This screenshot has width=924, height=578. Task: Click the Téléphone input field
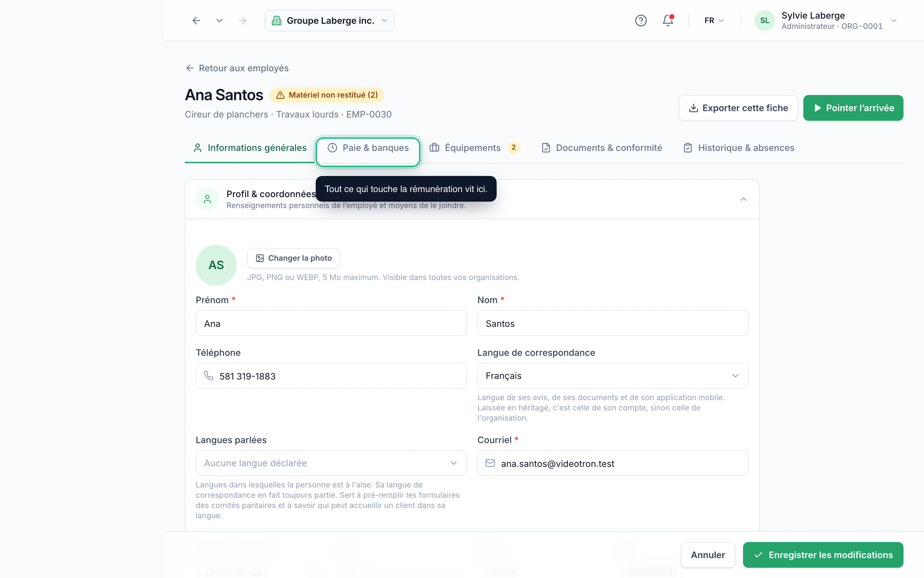331,376
